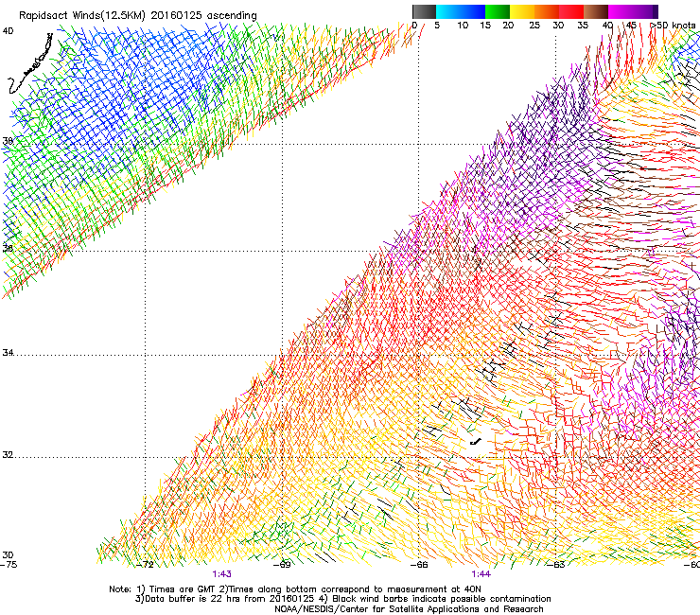Click the '0' label under the color scale

(x=414, y=26)
